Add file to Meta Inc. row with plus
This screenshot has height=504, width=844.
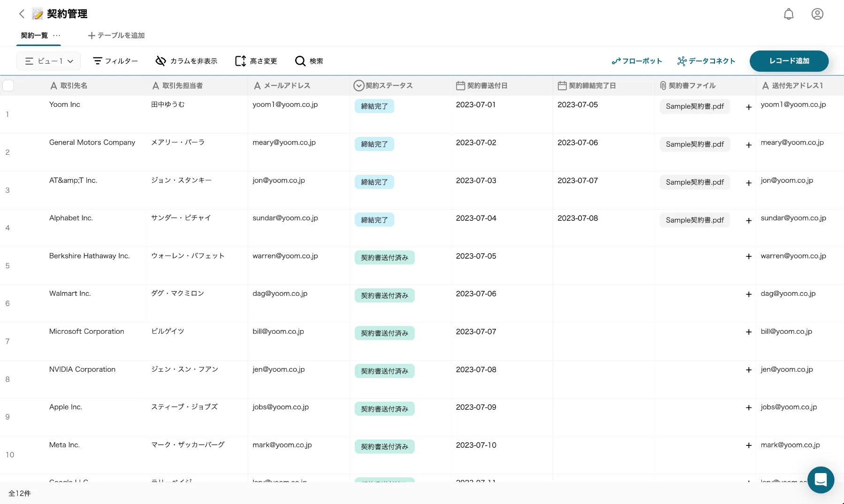749,445
